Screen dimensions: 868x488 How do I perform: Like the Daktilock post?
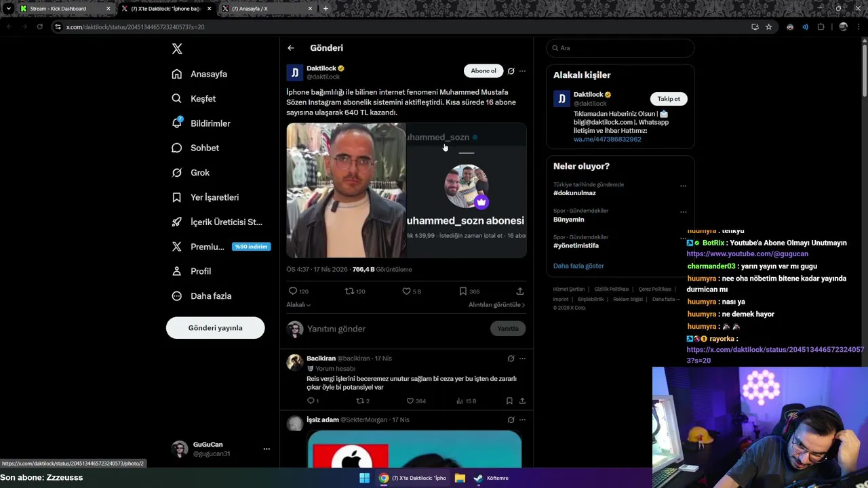[x=412, y=291]
